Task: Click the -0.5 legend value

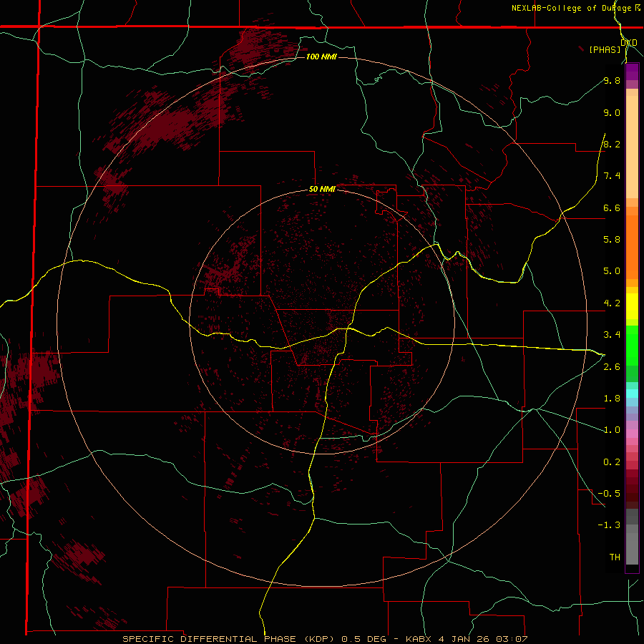Action: click(x=609, y=494)
